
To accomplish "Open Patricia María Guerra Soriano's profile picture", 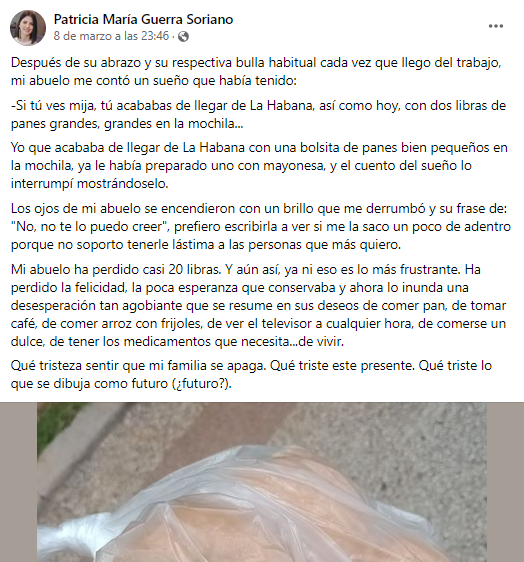I will pos(28,28).
